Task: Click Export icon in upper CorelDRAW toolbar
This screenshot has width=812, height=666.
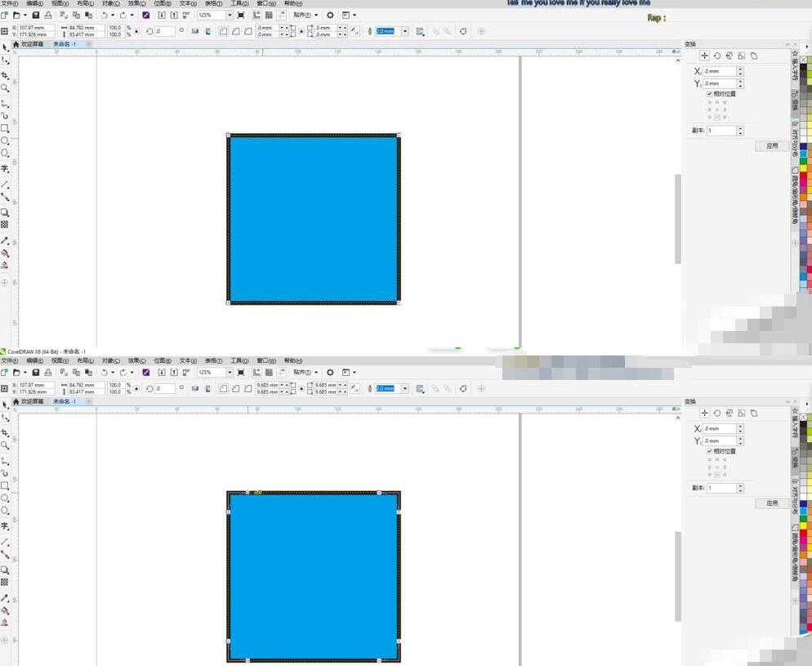Action: point(174,15)
